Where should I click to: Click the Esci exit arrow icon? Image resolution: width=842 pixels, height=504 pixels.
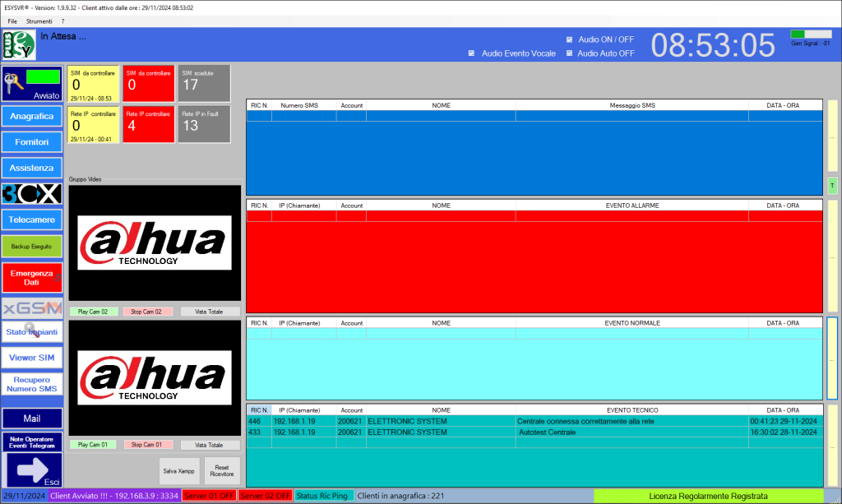pos(32,471)
